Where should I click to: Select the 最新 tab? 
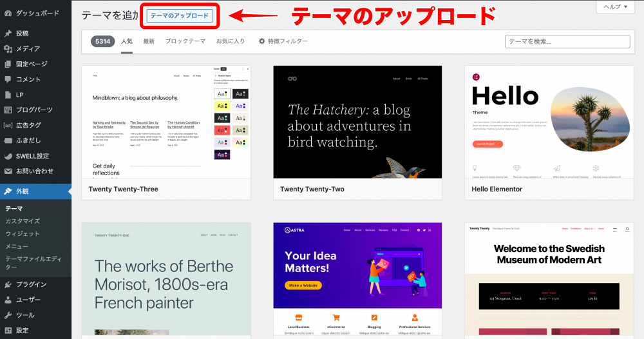click(149, 41)
